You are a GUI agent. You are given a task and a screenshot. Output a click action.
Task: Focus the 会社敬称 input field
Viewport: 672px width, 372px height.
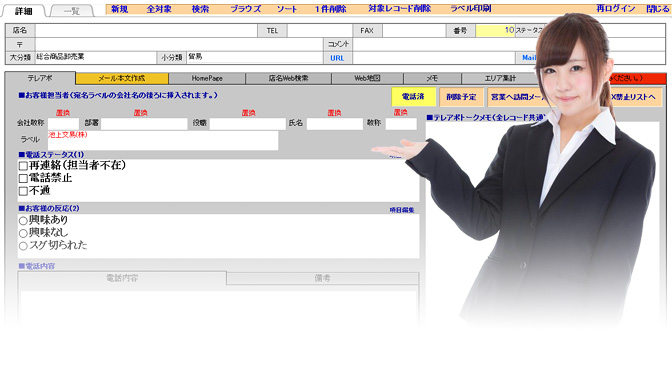pyautogui.click(x=63, y=123)
